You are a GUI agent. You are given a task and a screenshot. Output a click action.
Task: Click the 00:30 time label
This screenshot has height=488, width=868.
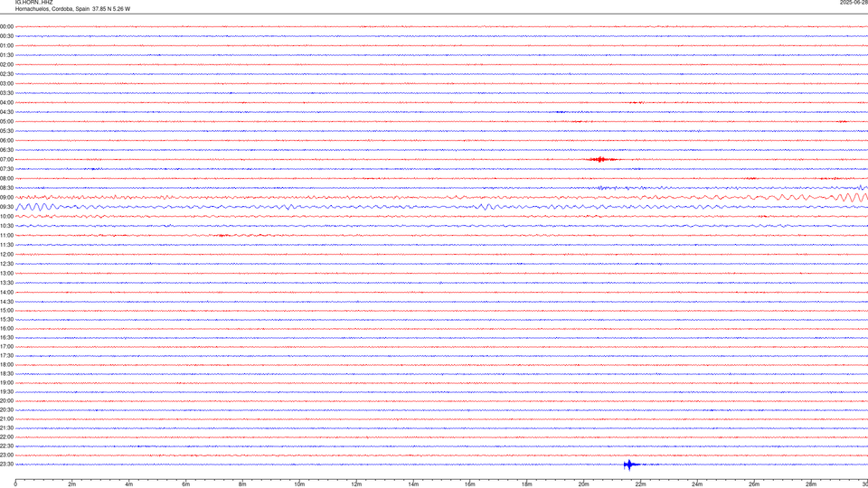pos(6,36)
